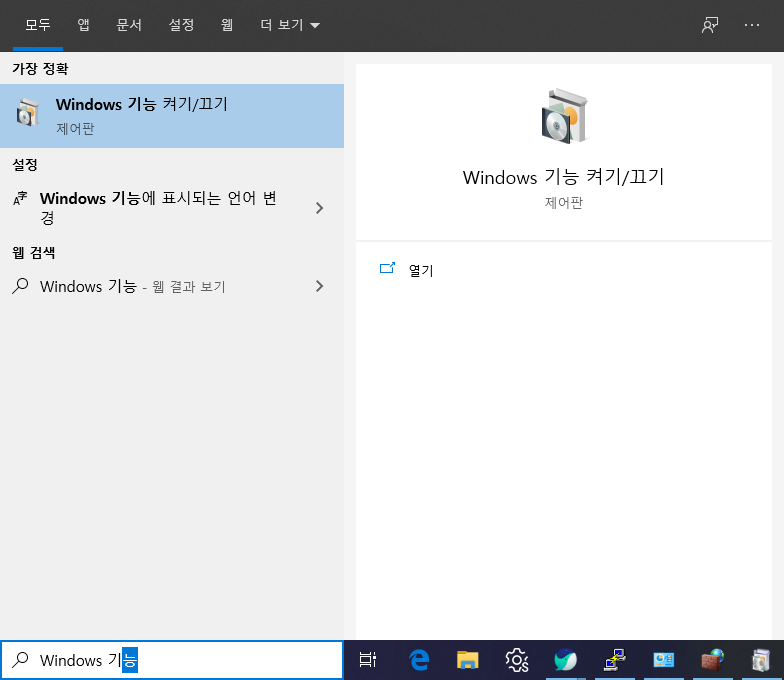Expand arrow for 언어 변경 setting result
Viewport: 784px width, 680px height.
pyautogui.click(x=320, y=208)
